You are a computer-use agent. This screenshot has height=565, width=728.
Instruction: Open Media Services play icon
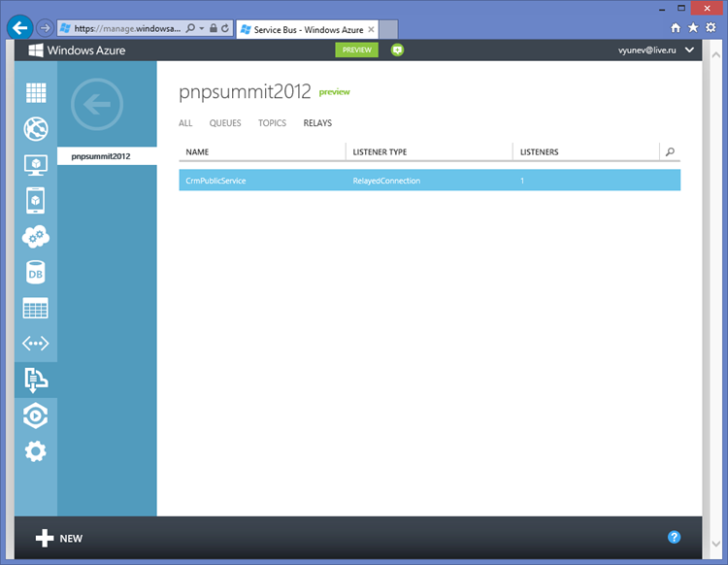(36, 415)
